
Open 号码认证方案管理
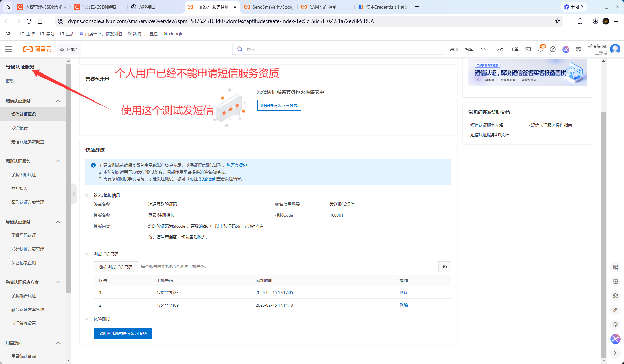[28, 249]
